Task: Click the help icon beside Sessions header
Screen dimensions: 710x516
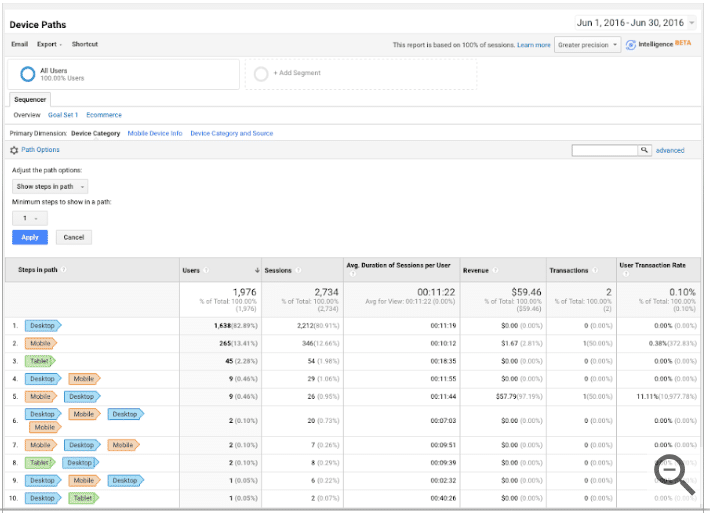Action: [x=298, y=270]
